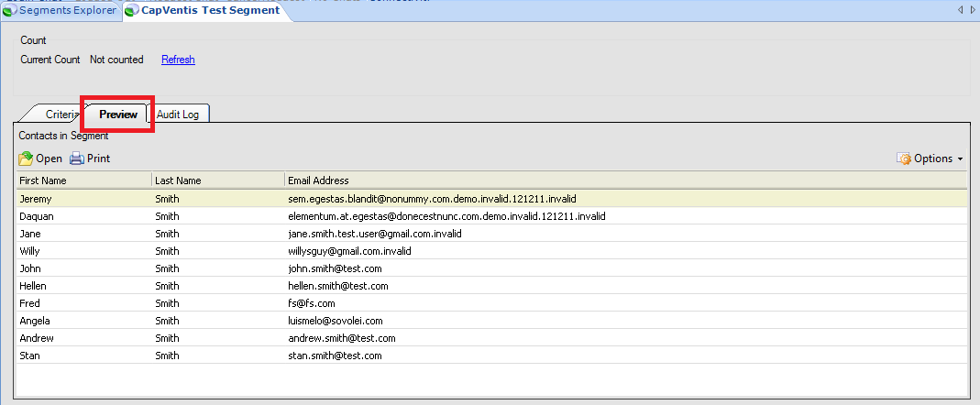Open the Audit Log tab
The height and width of the screenshot is (405, 980).
[x=182, y=115]
